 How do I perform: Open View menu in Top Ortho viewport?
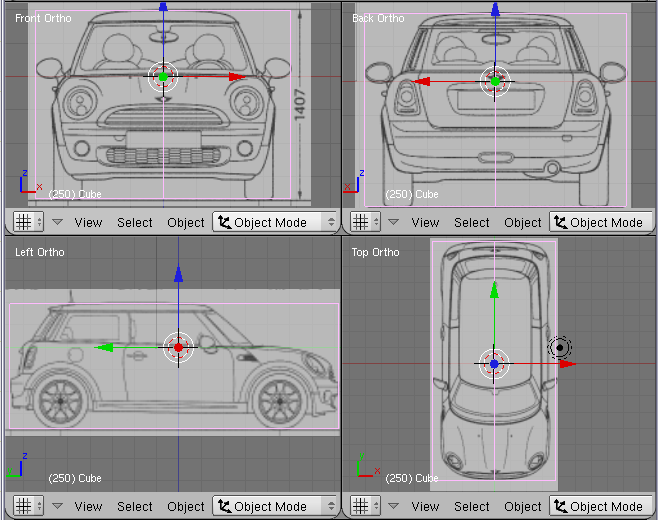point(425,507)
